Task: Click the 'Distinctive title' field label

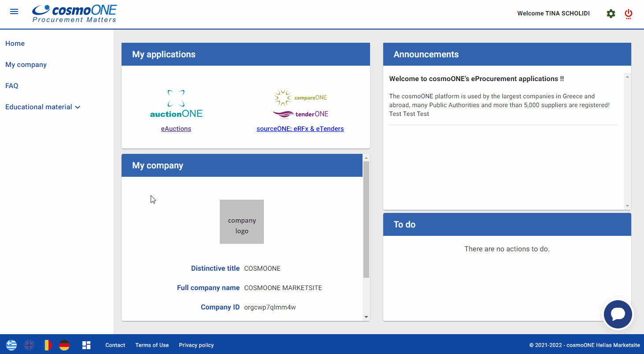Action: [x=215, y=268]
